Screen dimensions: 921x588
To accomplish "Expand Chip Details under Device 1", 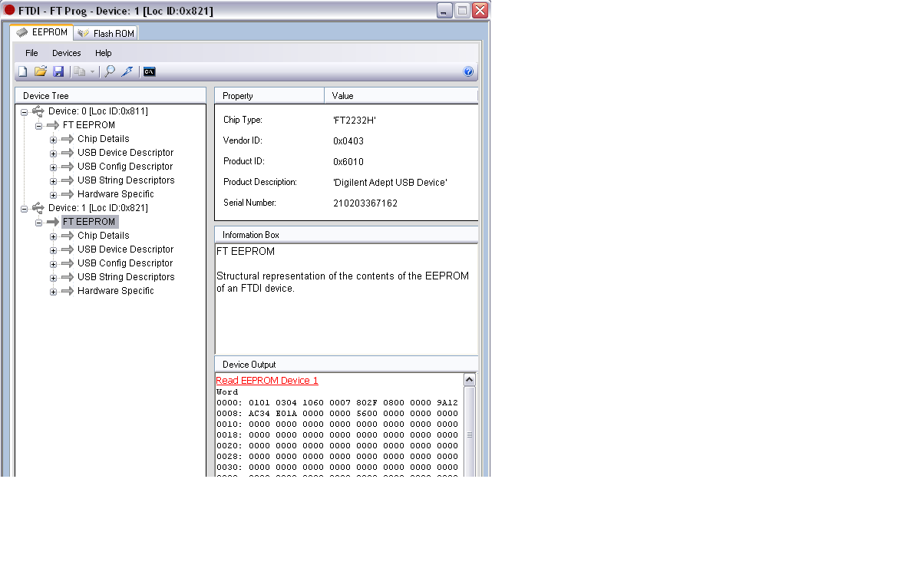I will coord(54,236).
